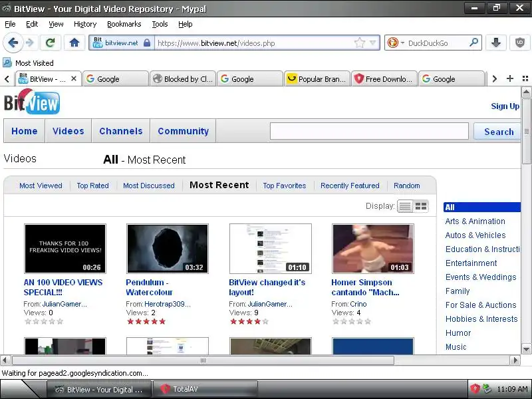Click the BitView logo
Screen dimensions: 532x399
(32, 102)
